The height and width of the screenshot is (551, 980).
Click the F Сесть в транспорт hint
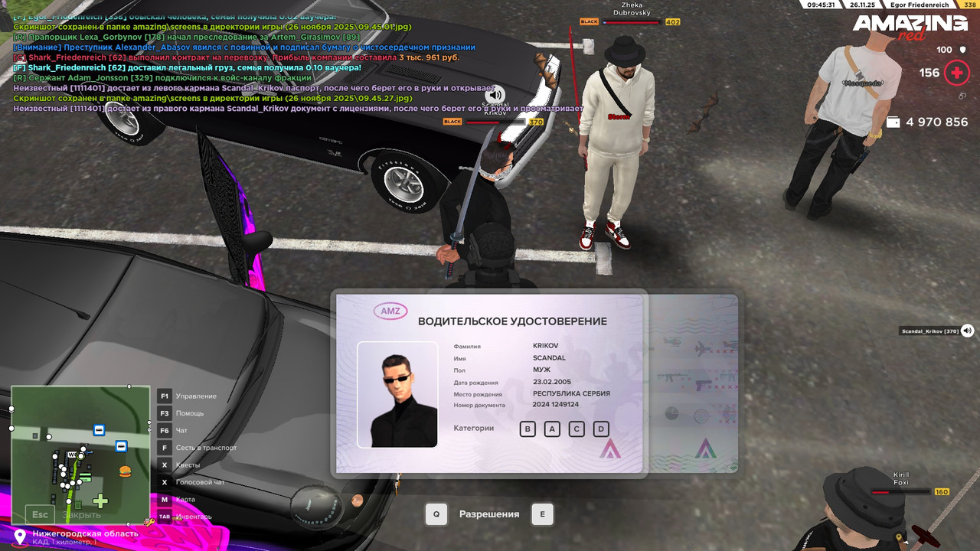point(198,448)
